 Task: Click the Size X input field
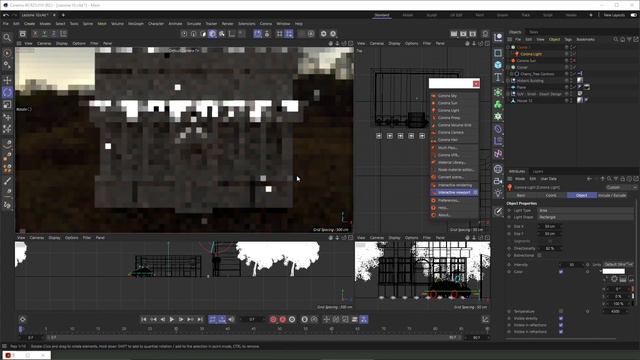coord(550,227)
